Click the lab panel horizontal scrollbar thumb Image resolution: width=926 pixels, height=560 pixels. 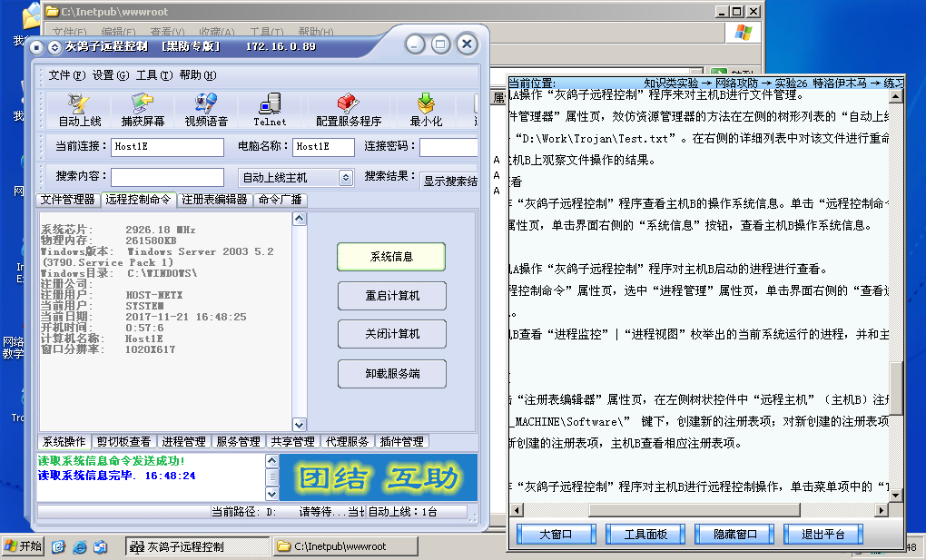point(694,510)
